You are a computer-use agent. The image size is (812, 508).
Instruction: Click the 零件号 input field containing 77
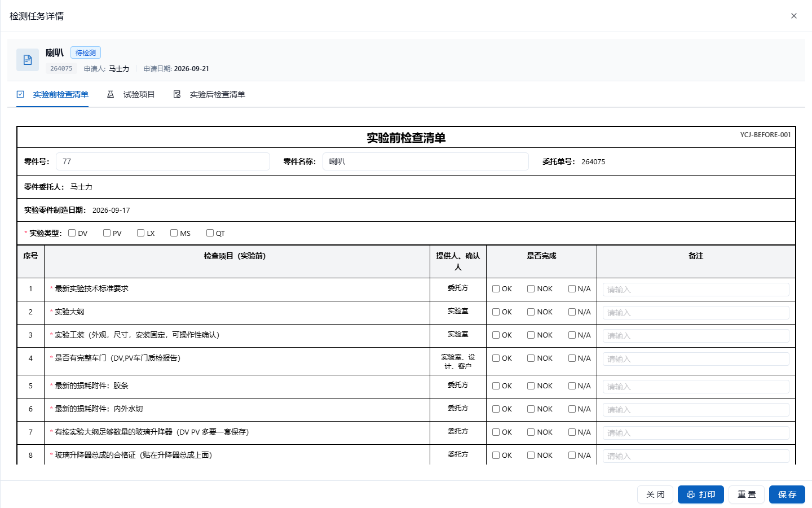click(162, 161)
